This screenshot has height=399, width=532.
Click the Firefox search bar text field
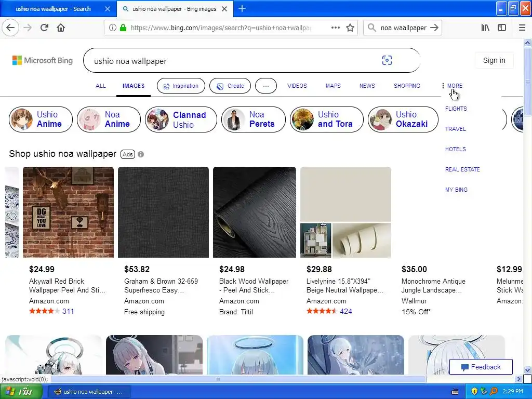point(403,28)
